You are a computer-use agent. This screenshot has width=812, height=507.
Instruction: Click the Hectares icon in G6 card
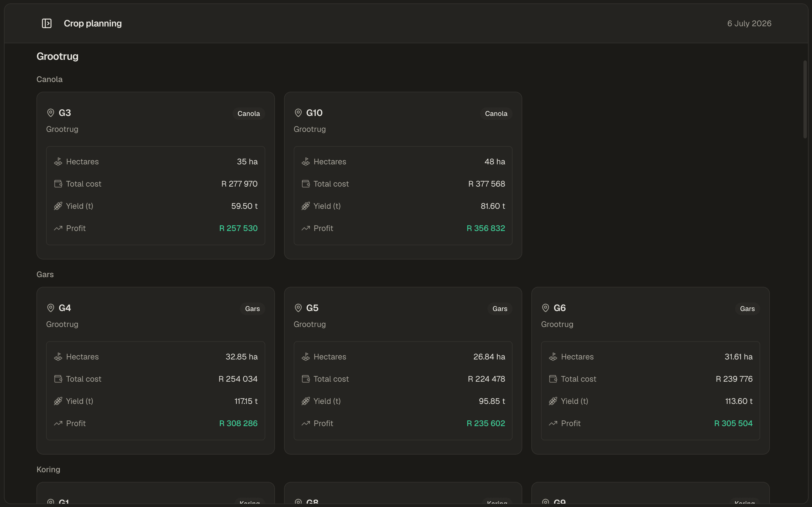point(553,357)
